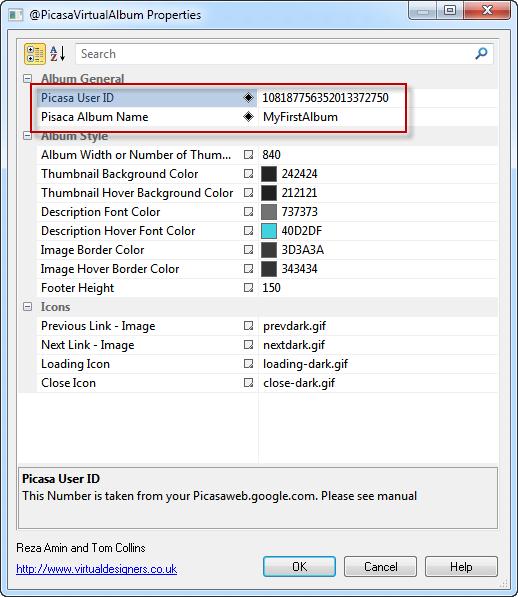518x597 pixels.
Task: Click the nextdark.gif value
Action: coord(294,345)
